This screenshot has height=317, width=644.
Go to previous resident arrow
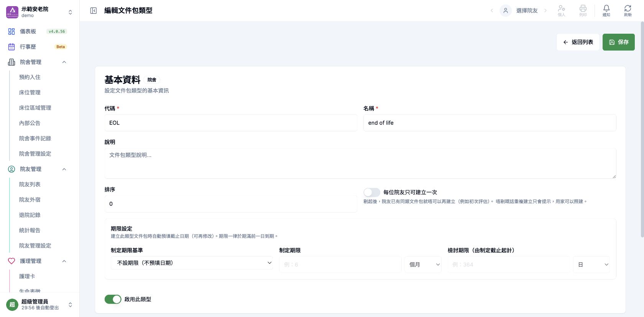coord(492,11)
